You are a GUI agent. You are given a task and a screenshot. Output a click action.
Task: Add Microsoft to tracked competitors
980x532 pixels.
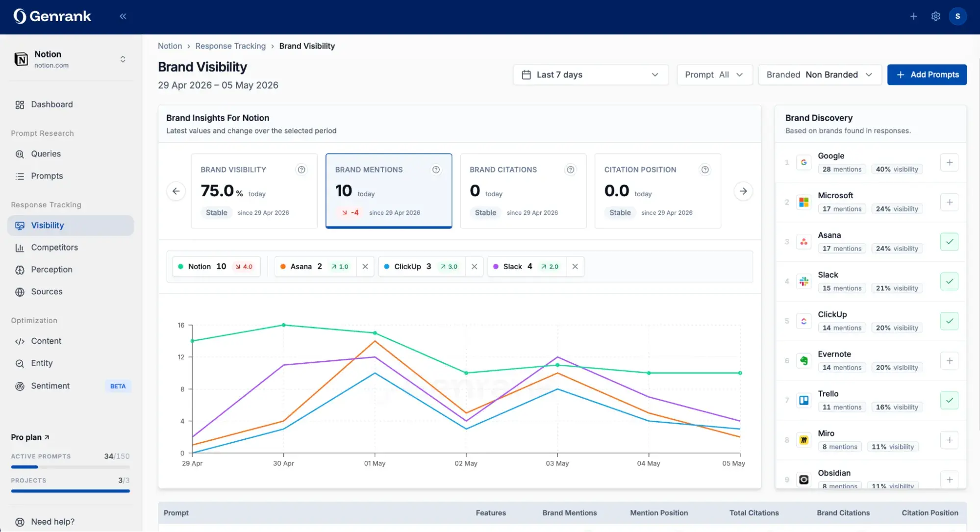pyautogui.click(x=950, y=202)
